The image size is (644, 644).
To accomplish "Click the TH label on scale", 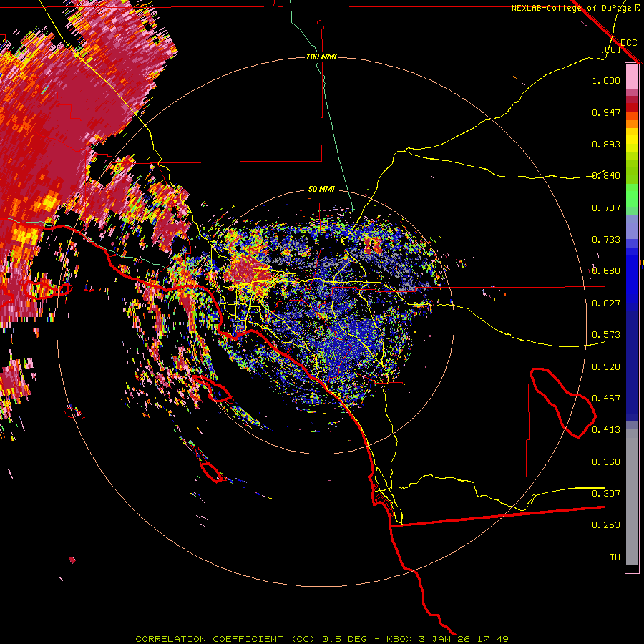I will point(615,557).
